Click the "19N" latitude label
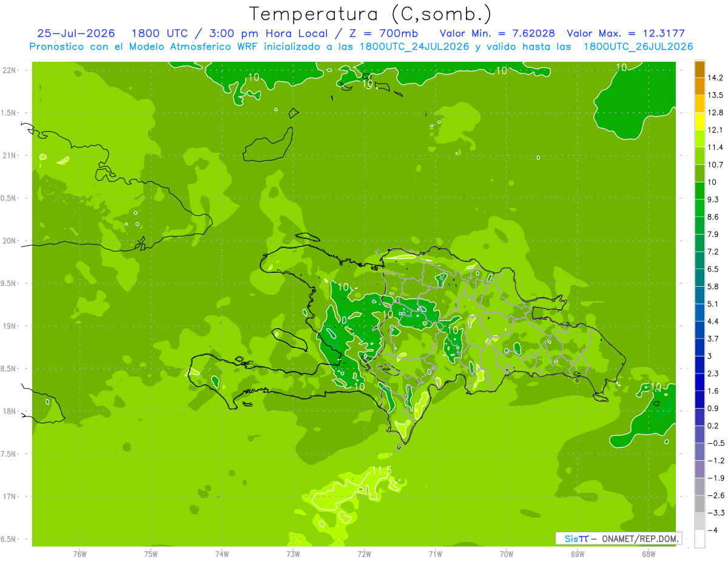The height and width of the screenshot is (562, 728). pyautogui.click(x=10, y=326)
